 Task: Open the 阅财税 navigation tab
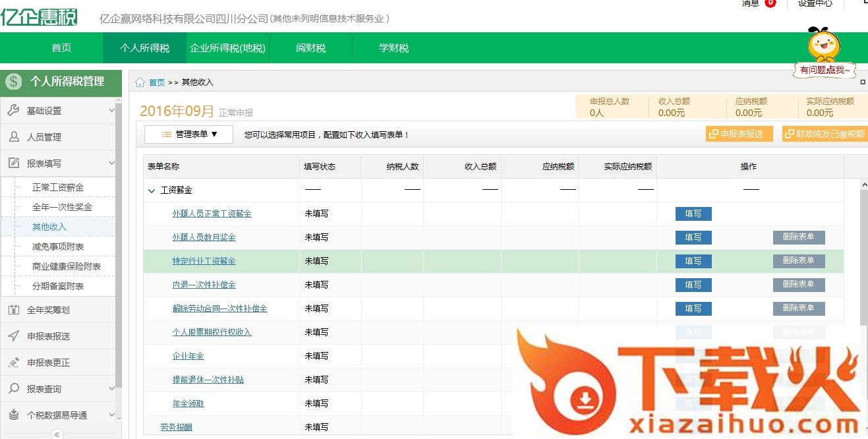[x=310, y=48]
